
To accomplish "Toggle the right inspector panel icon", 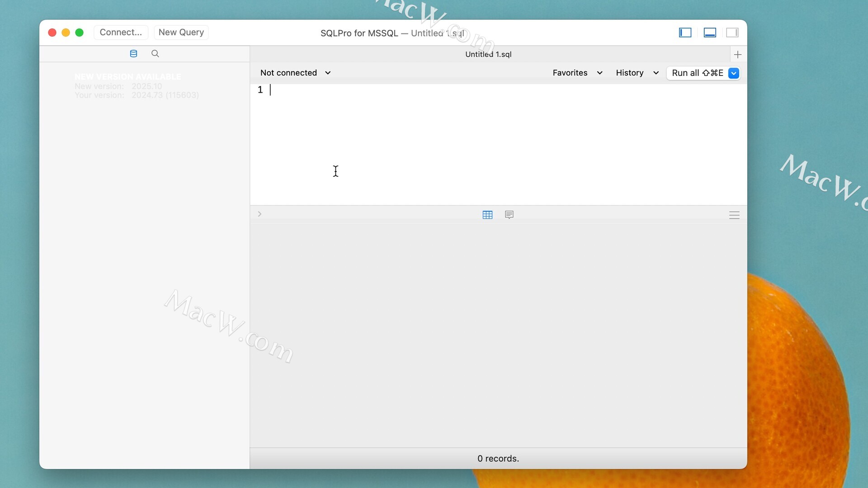I will click(732, 33).
